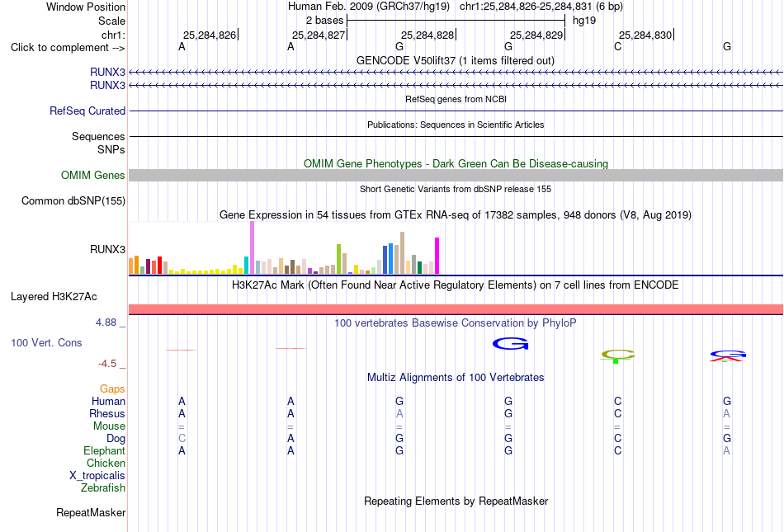The image size is (784, 532).
Task: Click the '2 bases' scale bar label
Action: (325, 21)
